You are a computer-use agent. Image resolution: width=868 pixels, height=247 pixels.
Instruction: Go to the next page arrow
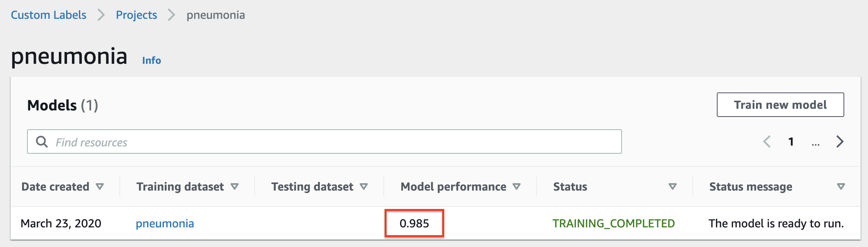pos(840,141)
